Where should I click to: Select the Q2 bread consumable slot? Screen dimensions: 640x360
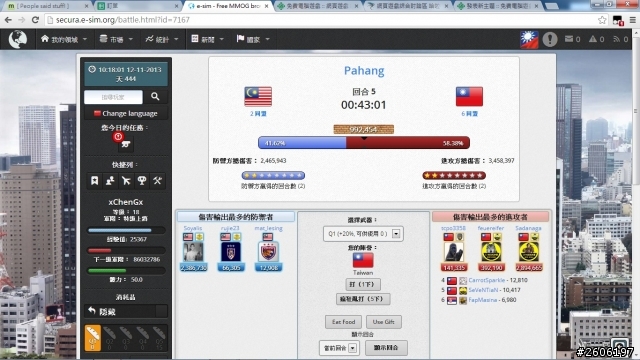pyautogui.click(x=109, y=338)
